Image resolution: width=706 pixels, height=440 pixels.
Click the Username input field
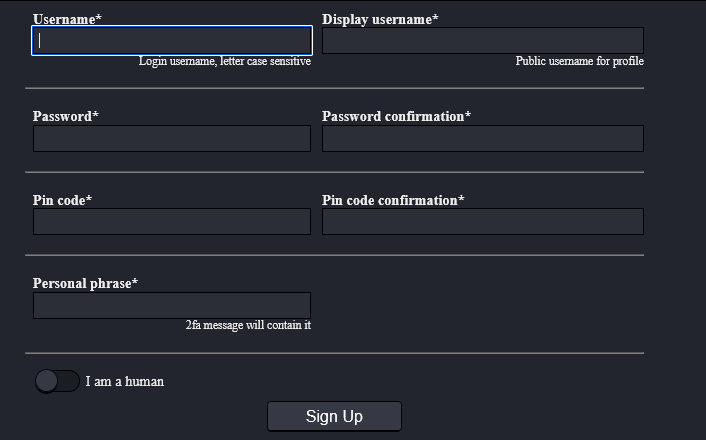tap(172, 41)
